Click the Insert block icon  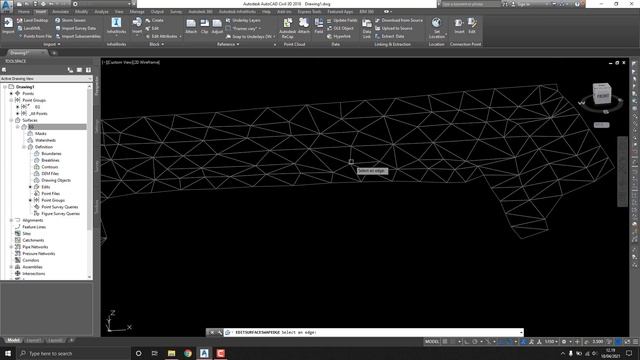[137, 25]
